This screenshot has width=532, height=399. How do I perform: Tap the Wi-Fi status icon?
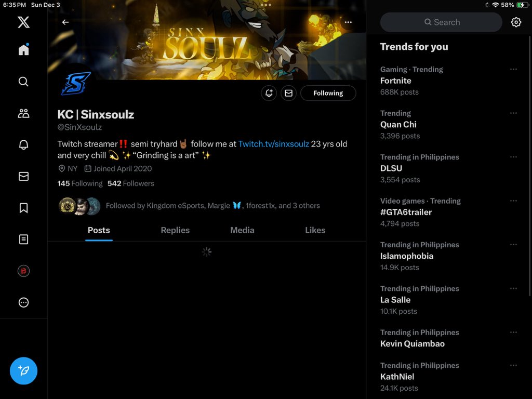click(x=495, y=5)
